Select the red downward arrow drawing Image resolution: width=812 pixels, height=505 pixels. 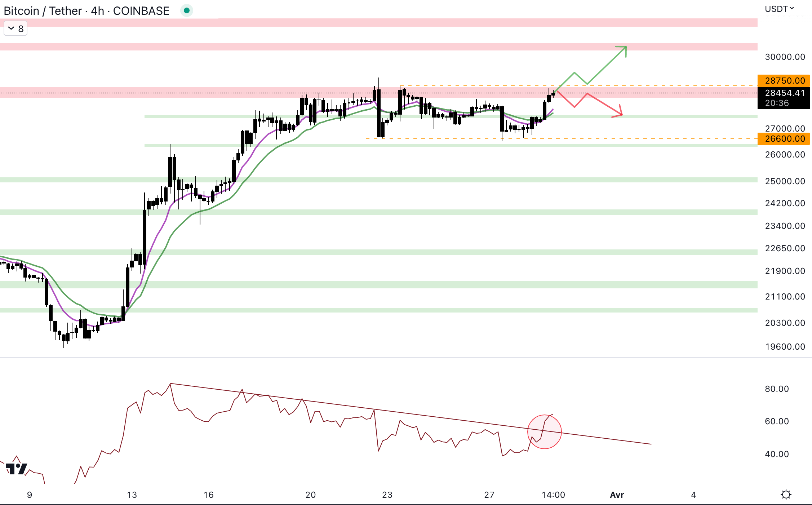(x=604, y=105)
